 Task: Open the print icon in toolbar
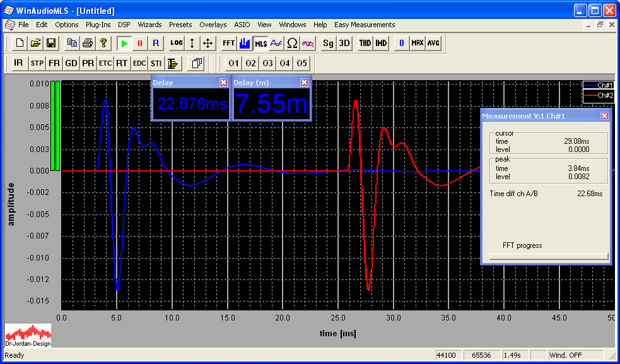pyautogui.click(x=88, y=43)
